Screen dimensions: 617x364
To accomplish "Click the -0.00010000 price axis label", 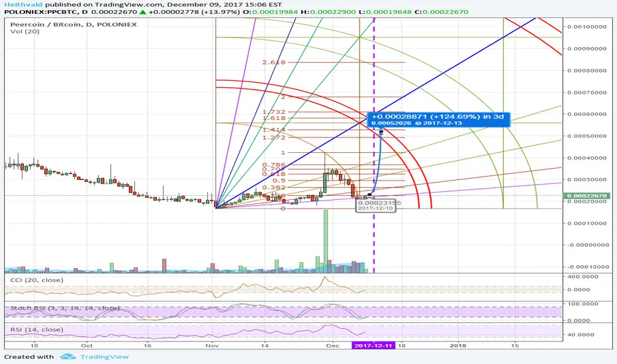I will pos(587,267).
